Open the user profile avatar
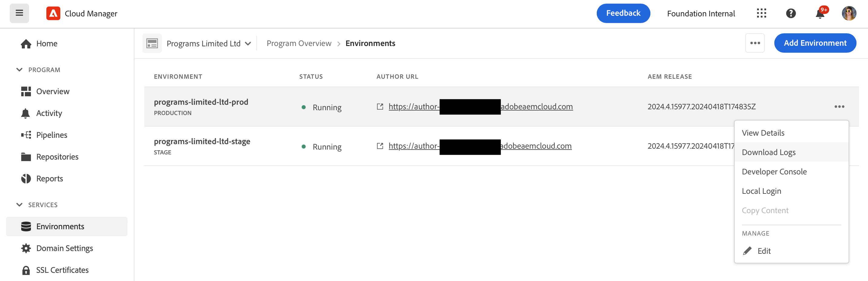 (x=849, y=13)
